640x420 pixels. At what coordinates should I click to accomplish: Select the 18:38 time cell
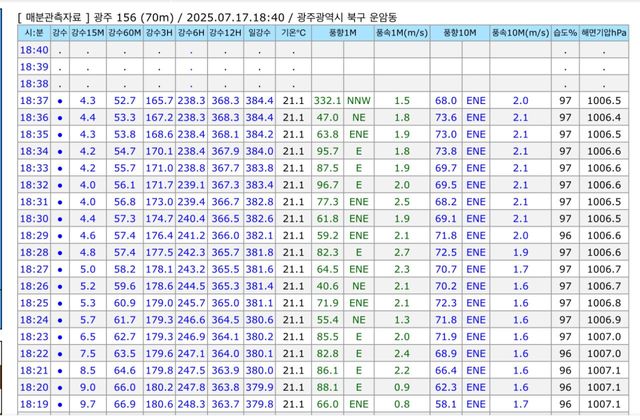click(34, 84)
